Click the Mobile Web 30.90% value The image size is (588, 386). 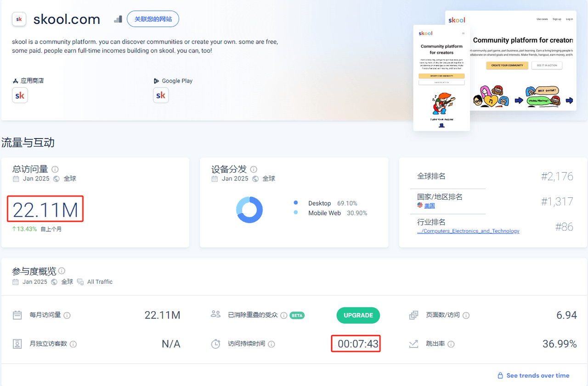[x=357, y=213]
